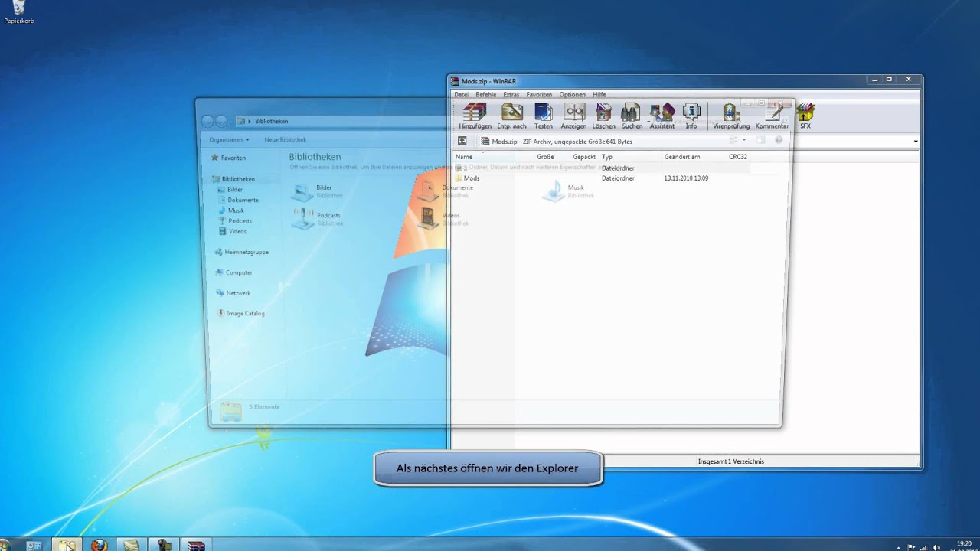
Task: Open the Hilfe menu
Action: [x=599, y=95]
